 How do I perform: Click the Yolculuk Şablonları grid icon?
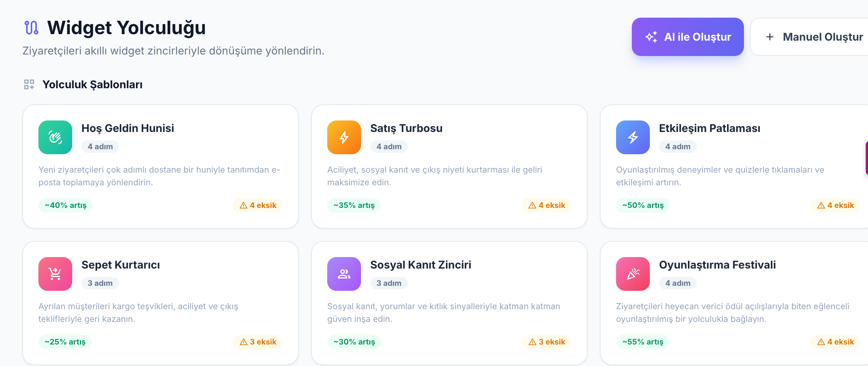(x=28, y=84)
